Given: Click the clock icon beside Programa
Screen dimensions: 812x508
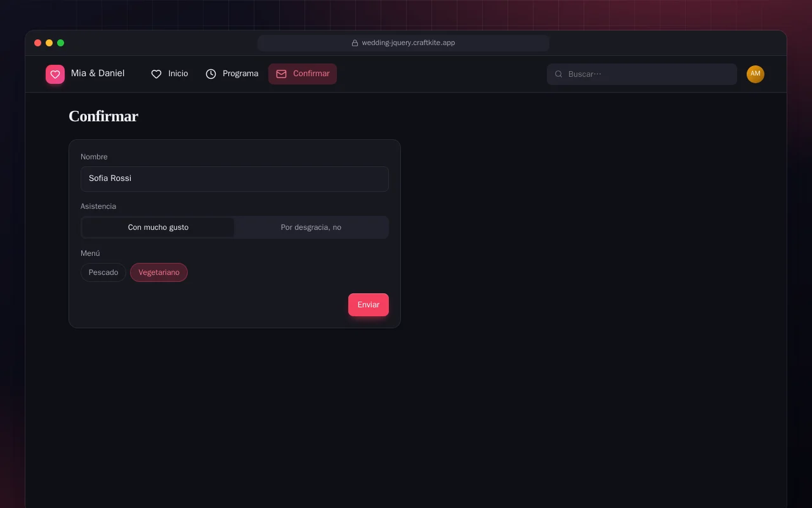Looking at the screenshot, I should 211,74.
